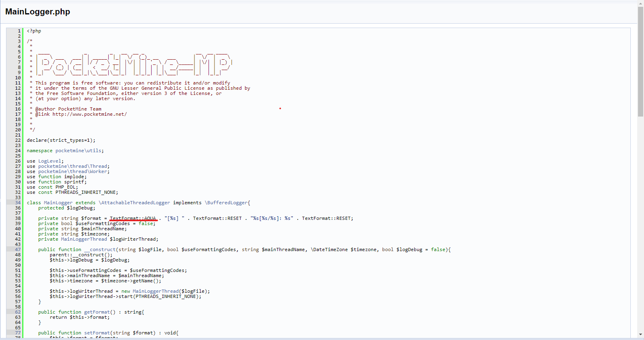The width and height of the screenshot is (644, 340).
Task: Click the scrollbar down arrow
Action: 640,334
